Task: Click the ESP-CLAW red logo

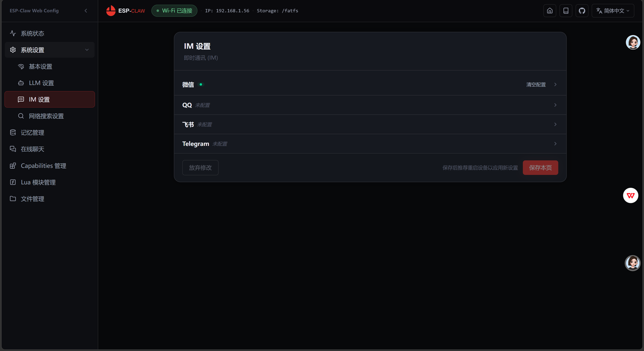Action: tap(111, 11)
